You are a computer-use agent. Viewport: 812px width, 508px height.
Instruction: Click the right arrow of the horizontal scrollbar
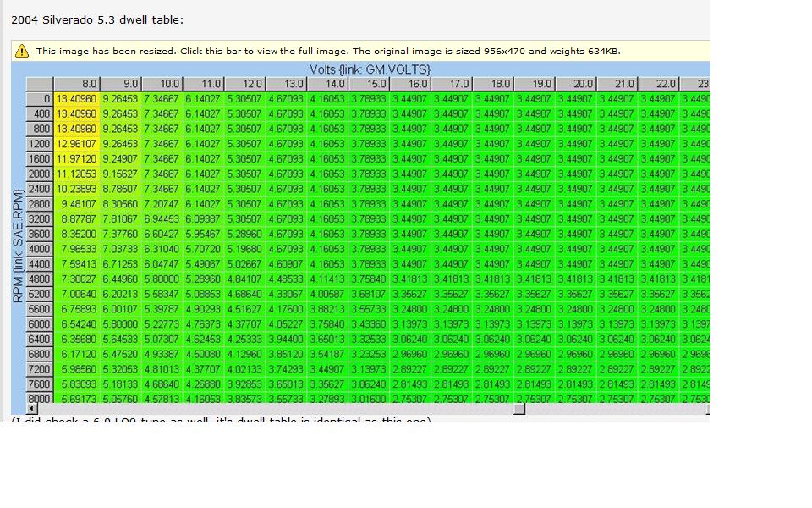[x=705, y=410]
